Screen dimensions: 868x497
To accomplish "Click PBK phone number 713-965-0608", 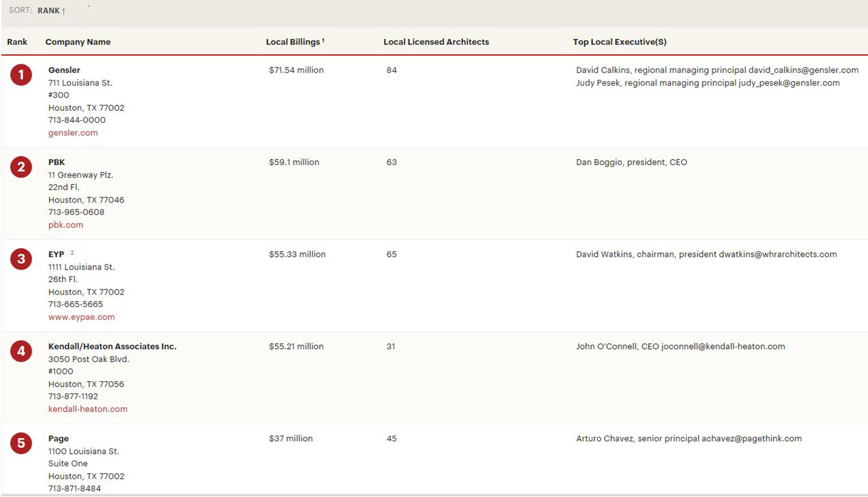I will pyautogui.click(x=76, y=212).
